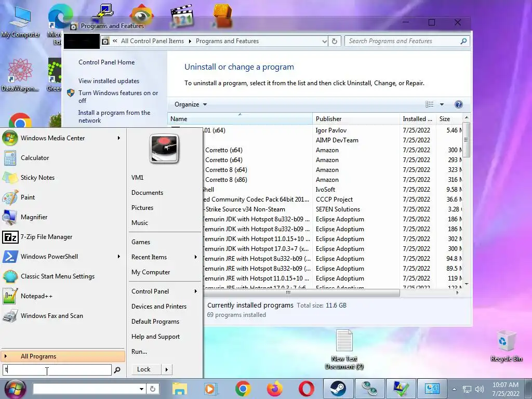The width and height of the screenshot is (532, 399).
Task: Sort by the Name column header
Action: coord(240,119)
